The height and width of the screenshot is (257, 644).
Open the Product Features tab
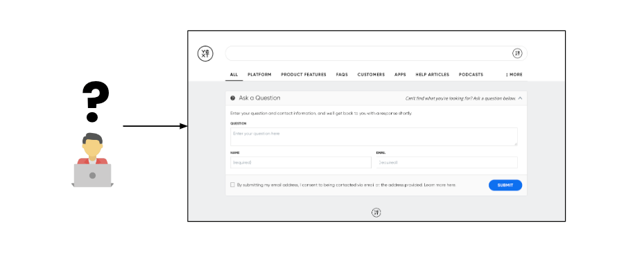(304, 75)
